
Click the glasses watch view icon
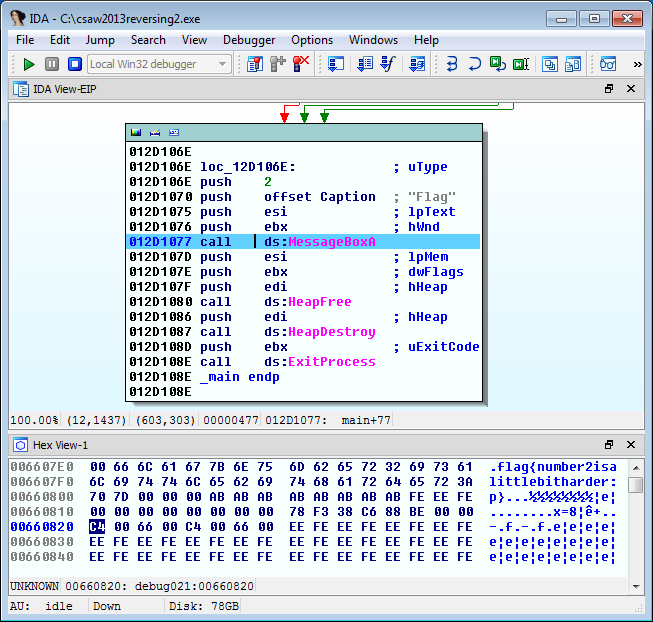(x=608, y=65)
